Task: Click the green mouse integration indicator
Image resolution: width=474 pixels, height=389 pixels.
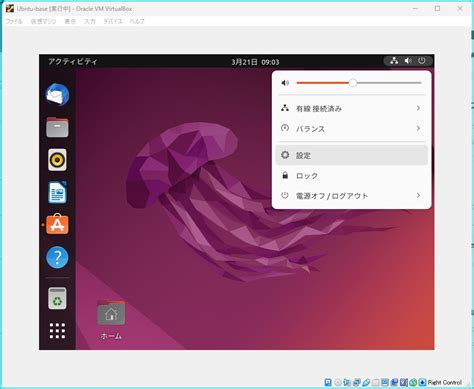Action: [x=413, y=382]
